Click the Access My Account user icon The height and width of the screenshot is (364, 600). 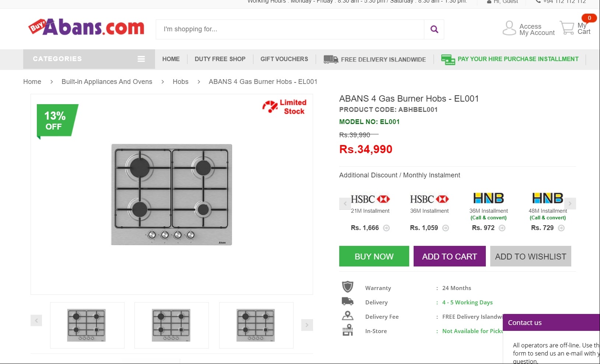pyautogui.click(x=509, y=28)
